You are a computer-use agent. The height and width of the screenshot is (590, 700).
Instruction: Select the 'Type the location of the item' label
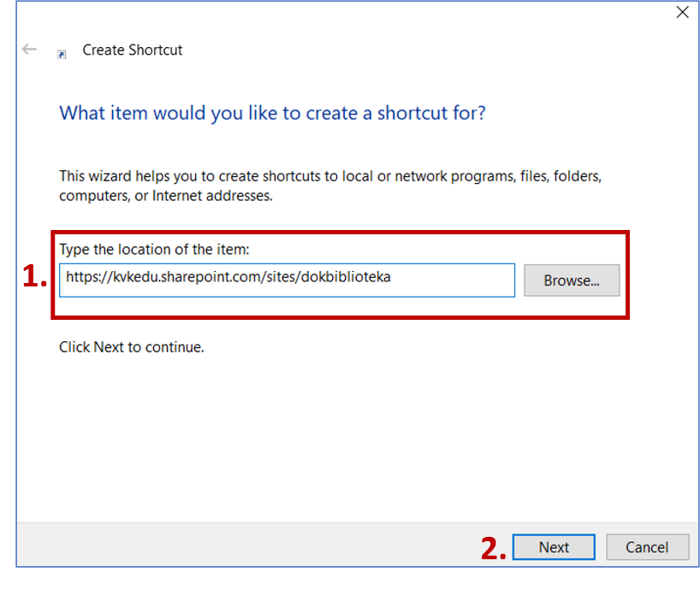pos(154,250)
